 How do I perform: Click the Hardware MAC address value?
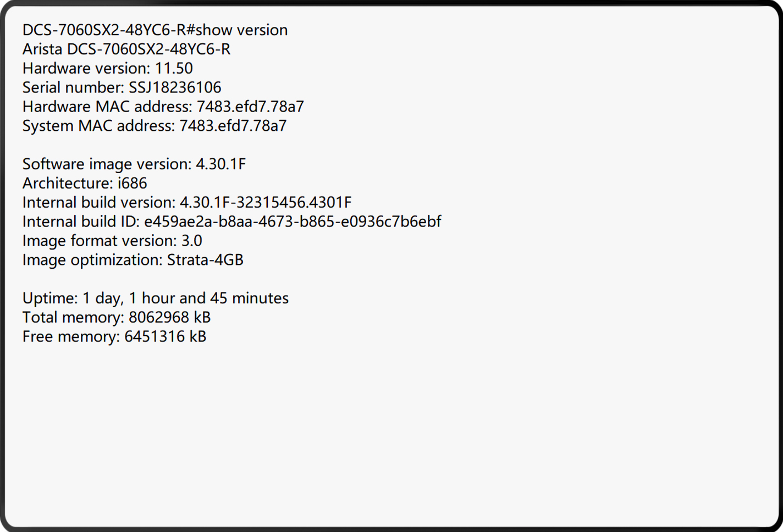[250, 107]
